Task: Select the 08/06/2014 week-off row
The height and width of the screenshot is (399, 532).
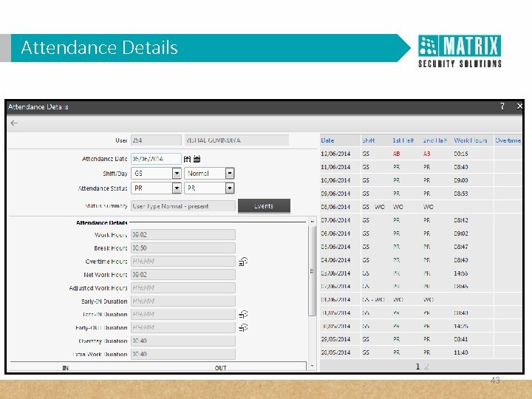Action: (421, 207)
